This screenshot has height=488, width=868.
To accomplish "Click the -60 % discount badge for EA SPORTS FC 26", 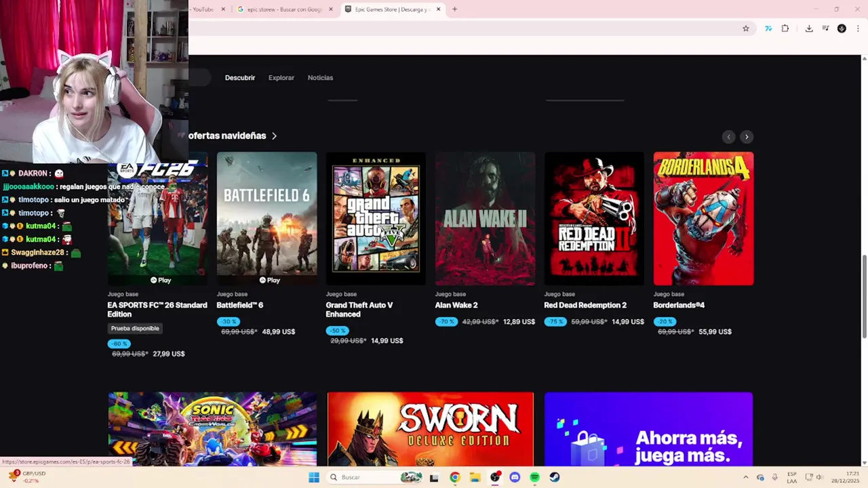I will click(x=119, y=344).
